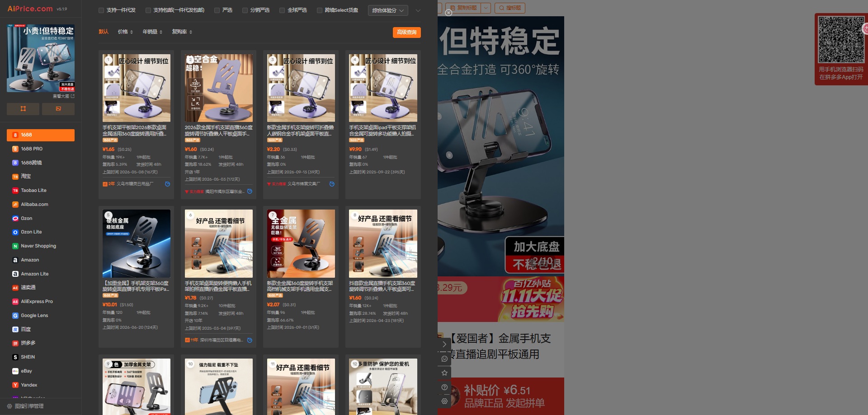Enable 支持一件代发 checkbox

pos(101,10)
